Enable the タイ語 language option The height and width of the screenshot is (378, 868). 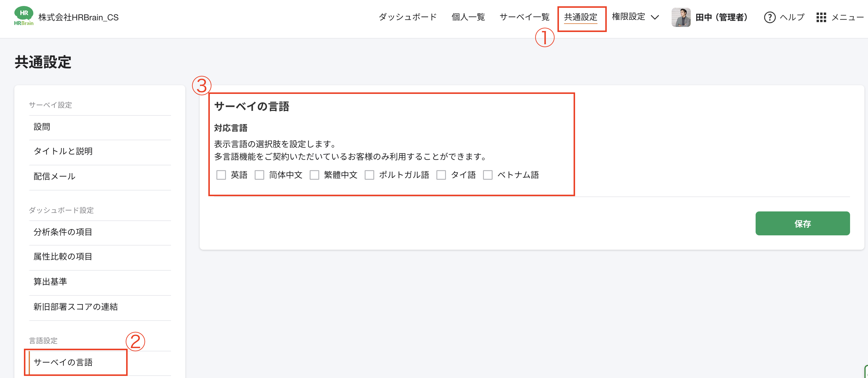[x=441, y=175]
